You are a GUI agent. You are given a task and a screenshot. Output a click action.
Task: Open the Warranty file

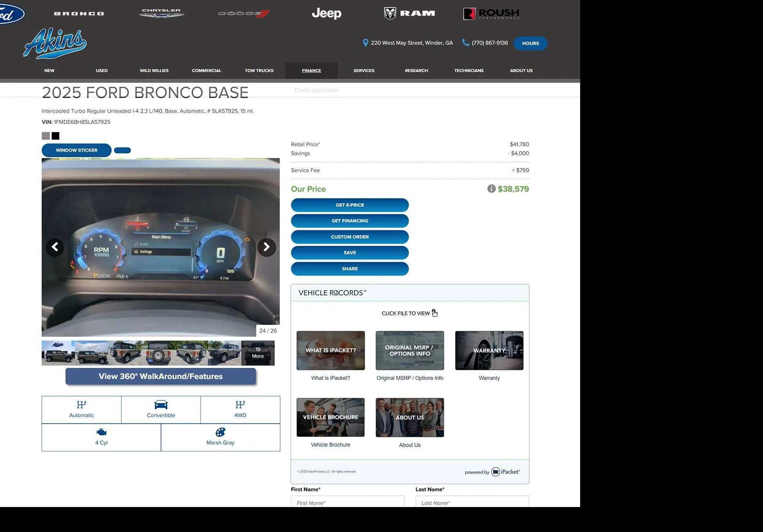489,351
